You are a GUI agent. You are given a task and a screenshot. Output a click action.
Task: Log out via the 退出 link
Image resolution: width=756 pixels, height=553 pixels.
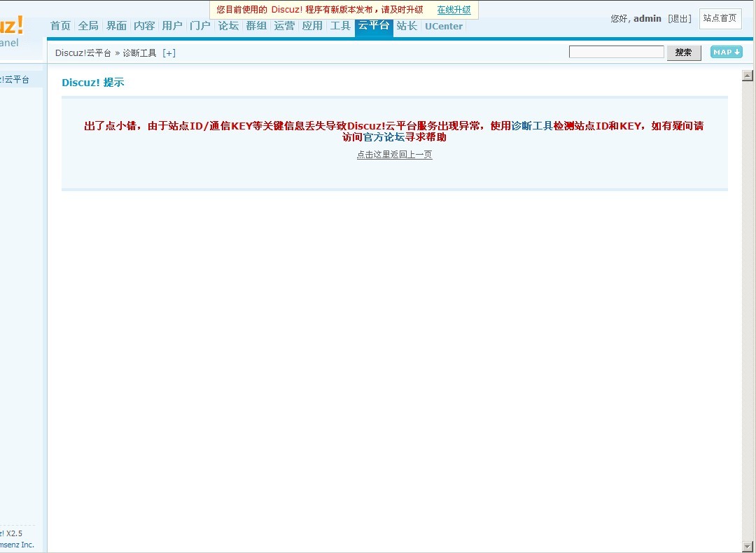click(x=680, y=19)
